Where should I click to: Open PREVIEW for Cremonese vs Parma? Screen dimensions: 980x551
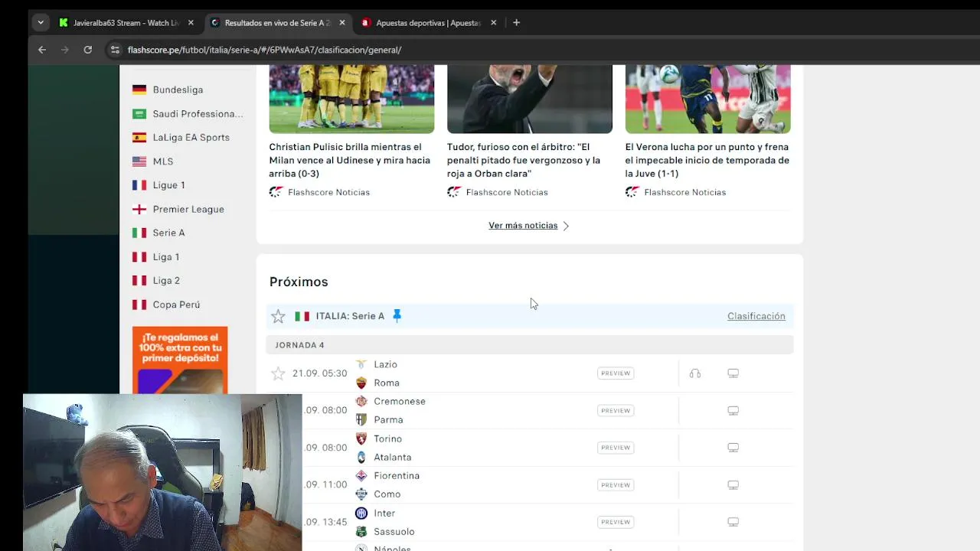(x=616, y=411)
